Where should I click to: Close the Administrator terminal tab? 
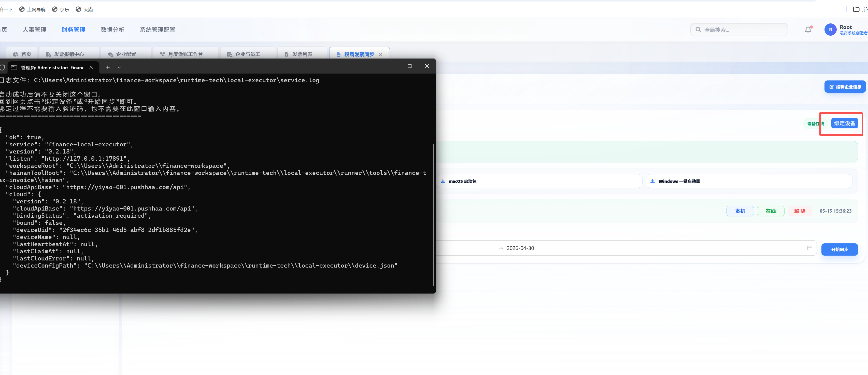click(91, 67)
